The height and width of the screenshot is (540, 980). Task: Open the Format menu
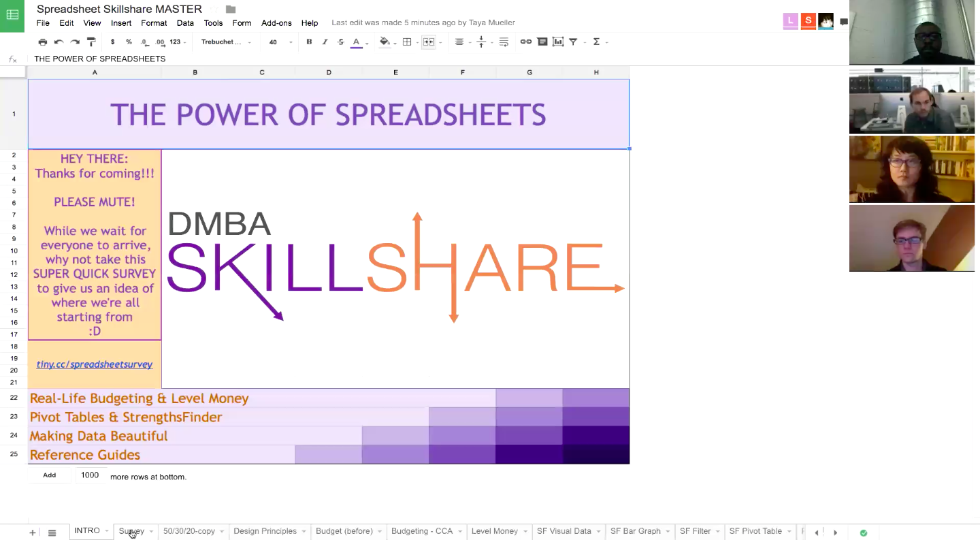pos(154,23)
